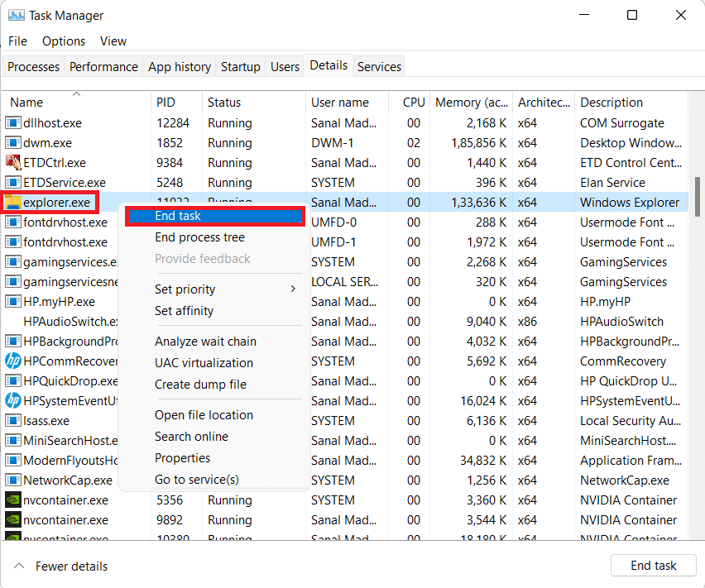Click the ETDCtrl.exe process icon
The width and height of the screenshot is (705, 588).
tap(13, 163)
